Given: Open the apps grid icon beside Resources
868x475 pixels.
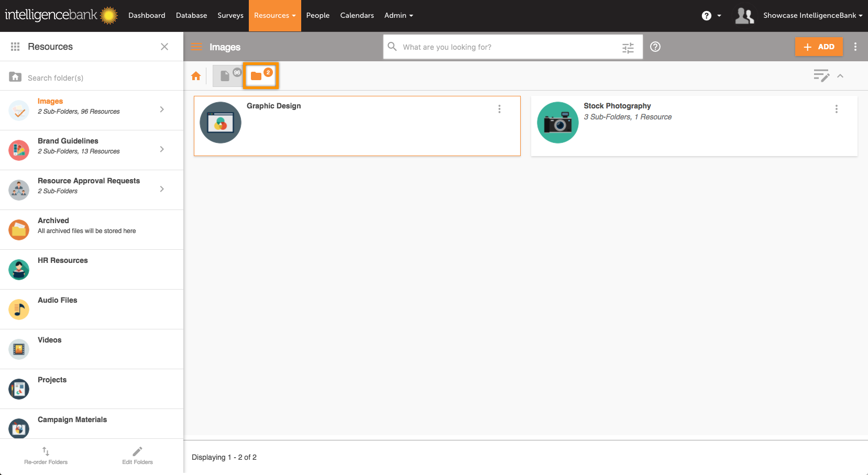Looking at the screenshot, I should click(x=15, y=47).
